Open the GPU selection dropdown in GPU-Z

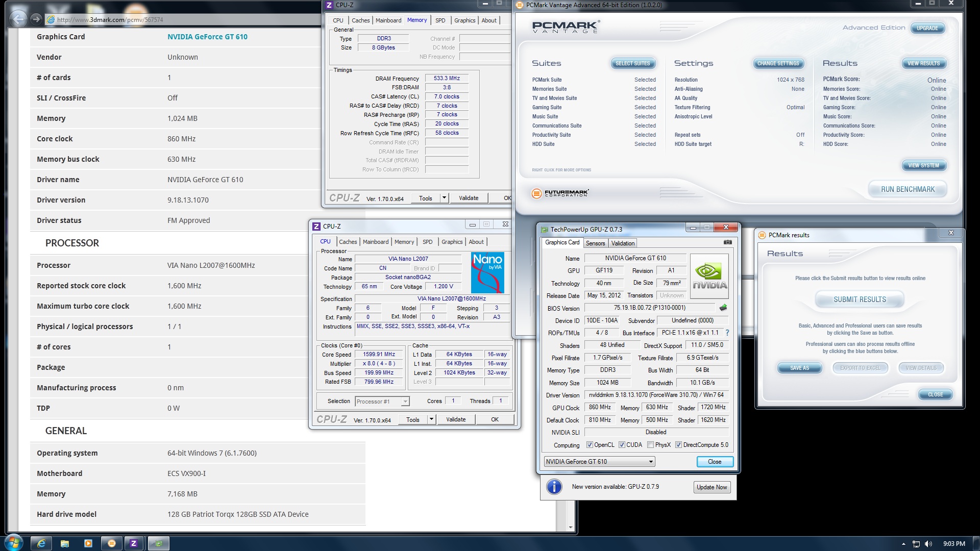point(599,462)
